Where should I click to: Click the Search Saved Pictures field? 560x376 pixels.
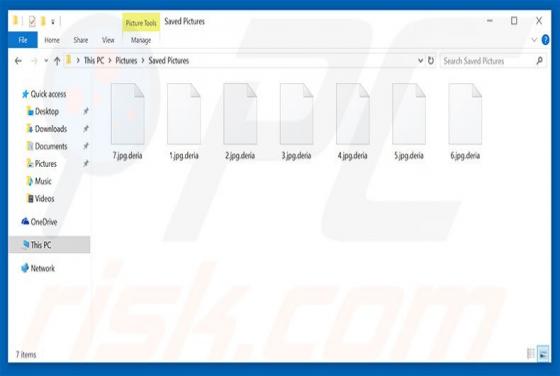coord(488,61)
